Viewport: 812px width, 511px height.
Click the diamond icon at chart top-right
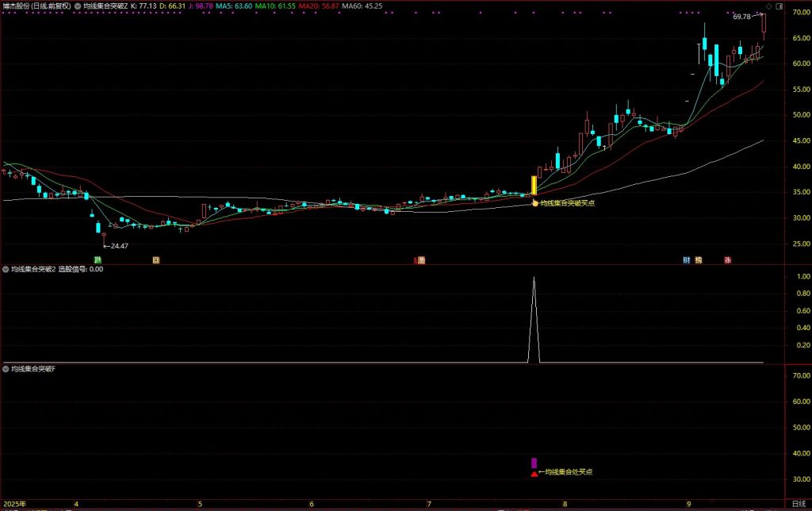(x=768, y=6)
